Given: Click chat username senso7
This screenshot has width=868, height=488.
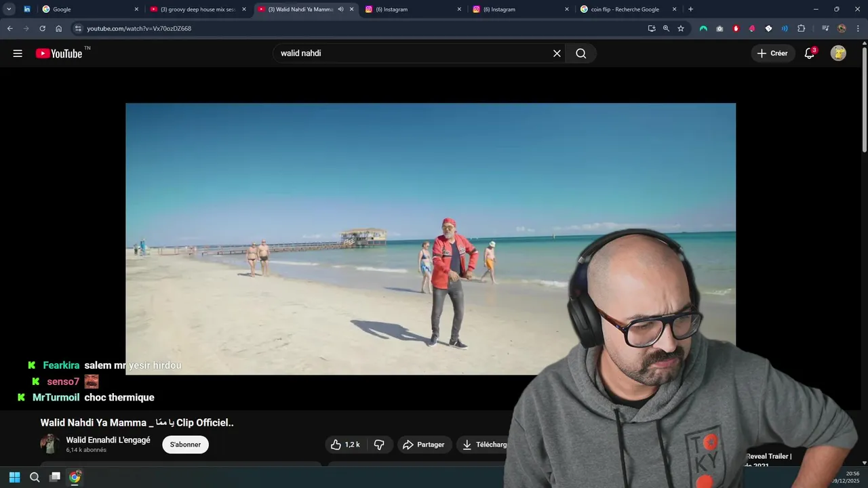Looking at the screenshot, I should tap(63, 382).
